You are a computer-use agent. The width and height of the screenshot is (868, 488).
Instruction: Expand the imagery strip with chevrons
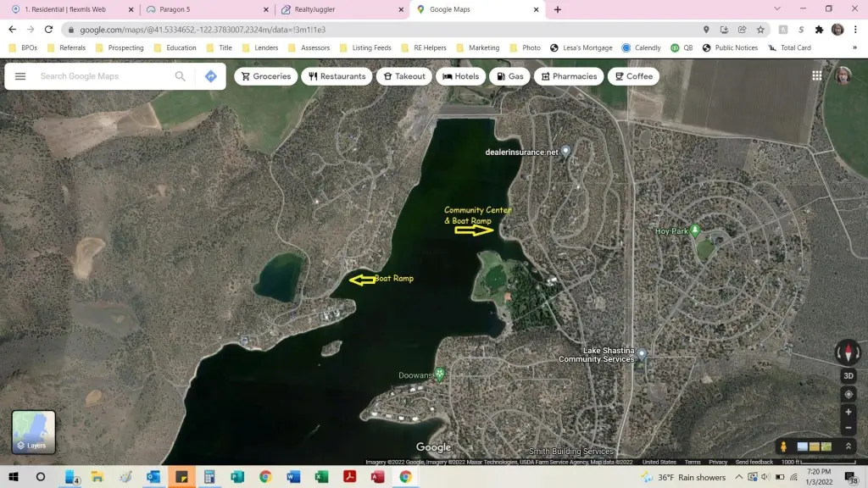point(848,446)
